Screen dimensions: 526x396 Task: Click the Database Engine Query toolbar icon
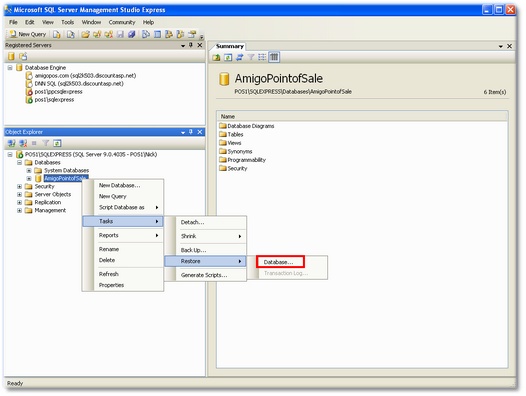pyautogui.click(x=57, y=34)
